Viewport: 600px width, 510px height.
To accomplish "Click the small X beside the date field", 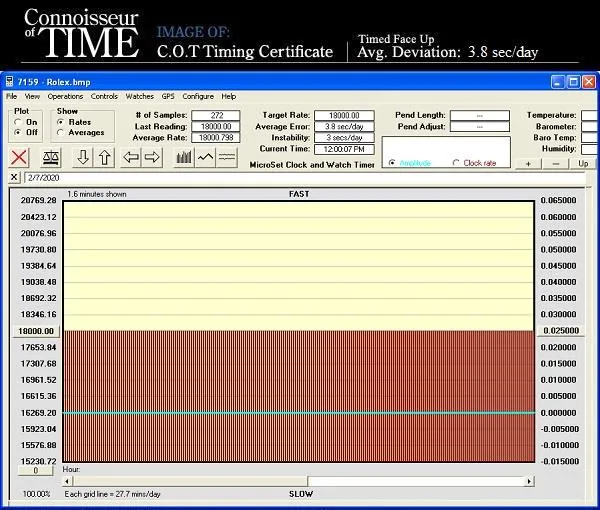I will (14, 177).
